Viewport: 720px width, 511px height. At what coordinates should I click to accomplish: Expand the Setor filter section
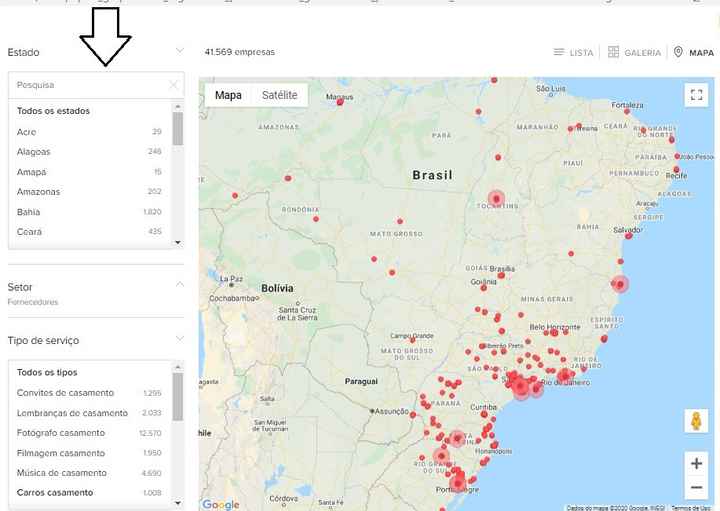[180, 285]
